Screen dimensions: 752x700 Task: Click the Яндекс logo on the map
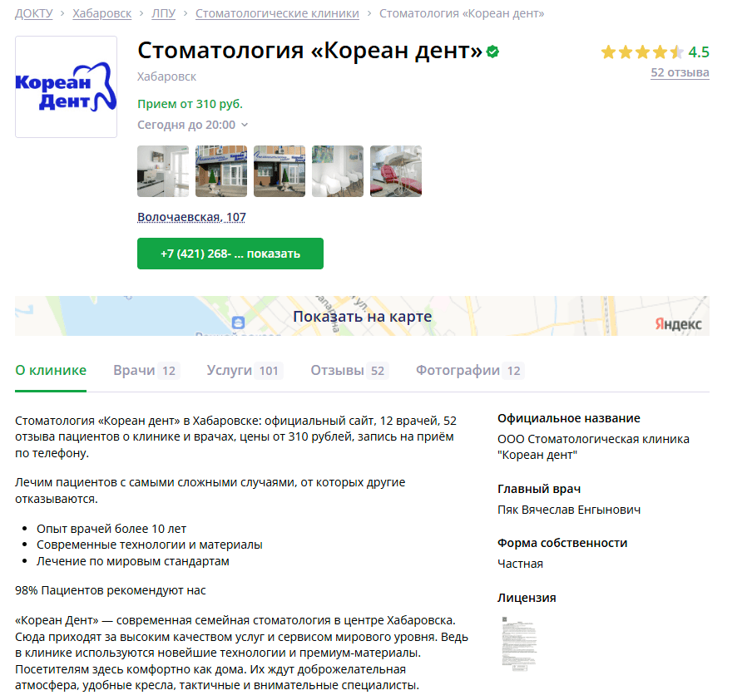[x=677, y=324]
